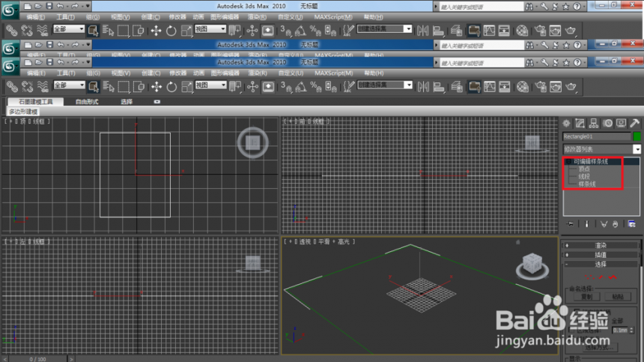644x362 pixels.
Task: Activate Select and Rotate in lower toolbar
Action: tap(171, 87)
